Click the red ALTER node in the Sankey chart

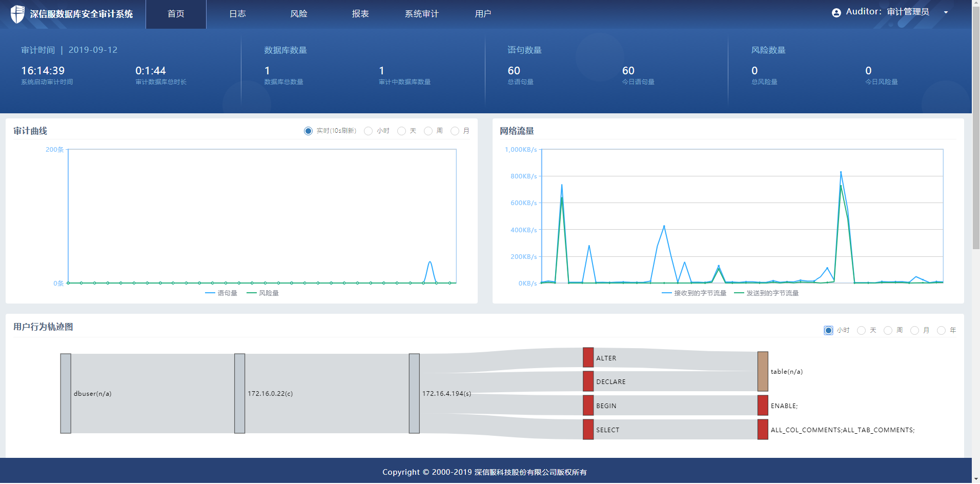pos(588,357)
